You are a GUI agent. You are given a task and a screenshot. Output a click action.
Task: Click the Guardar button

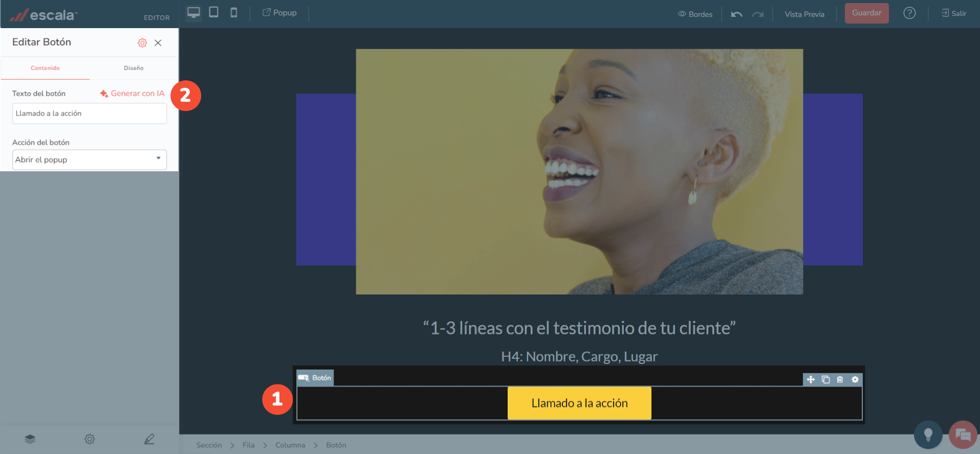tap(866, 13)
